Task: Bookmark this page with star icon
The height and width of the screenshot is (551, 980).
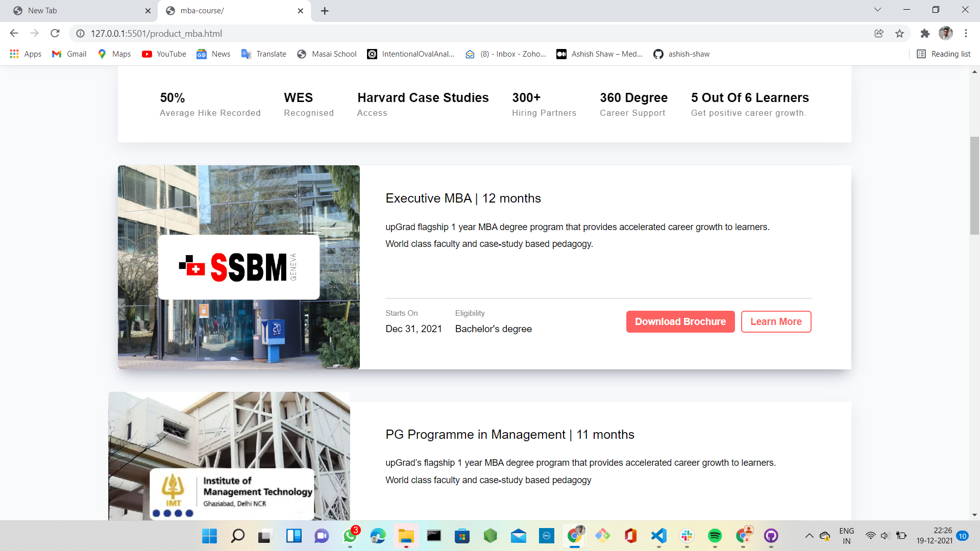Action: click(899, 33)
